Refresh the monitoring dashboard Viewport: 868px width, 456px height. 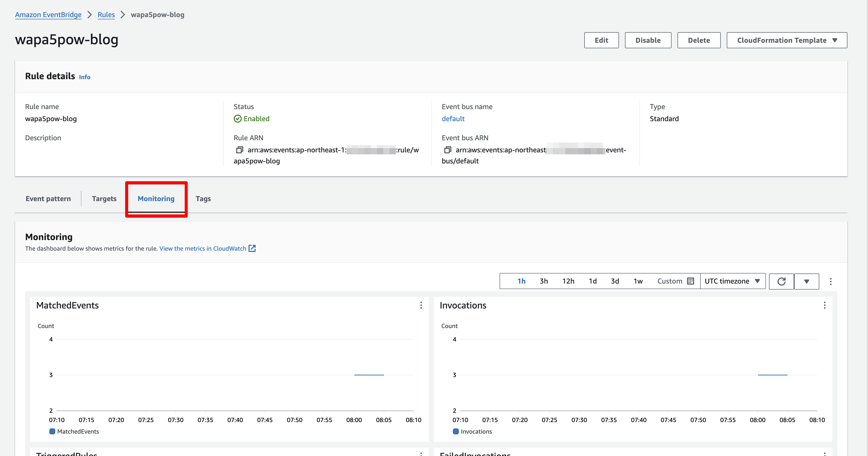click(781, 282)
